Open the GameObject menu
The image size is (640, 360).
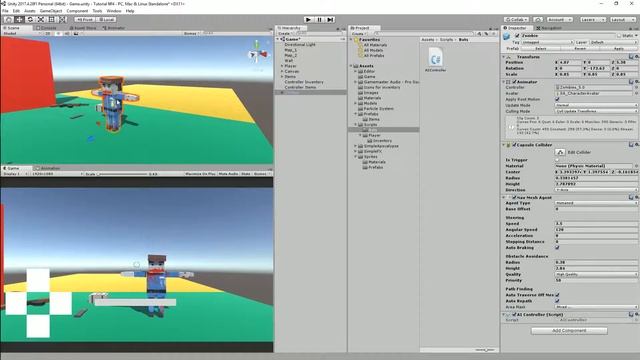[x=51, y=11]
